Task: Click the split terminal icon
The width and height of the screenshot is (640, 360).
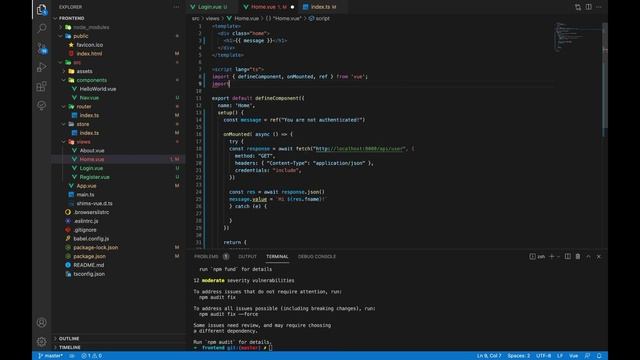Action: [x=568, y=256]
